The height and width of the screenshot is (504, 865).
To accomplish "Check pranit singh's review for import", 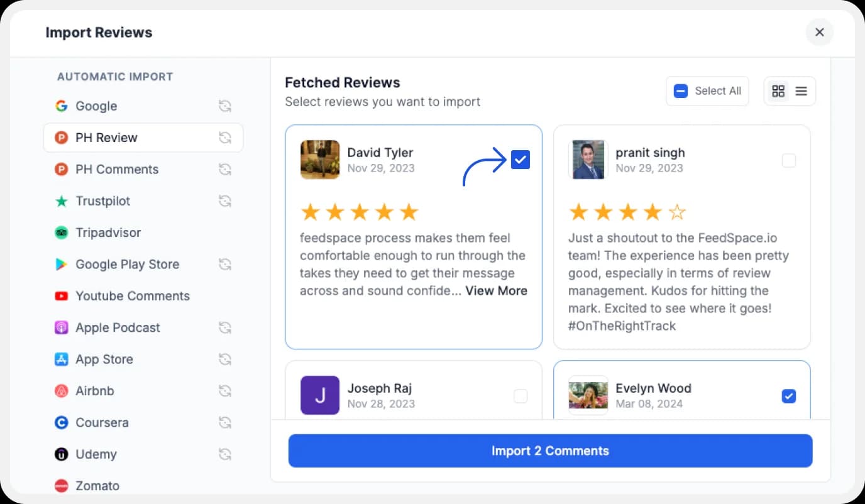I will click(x=788, y=160).
